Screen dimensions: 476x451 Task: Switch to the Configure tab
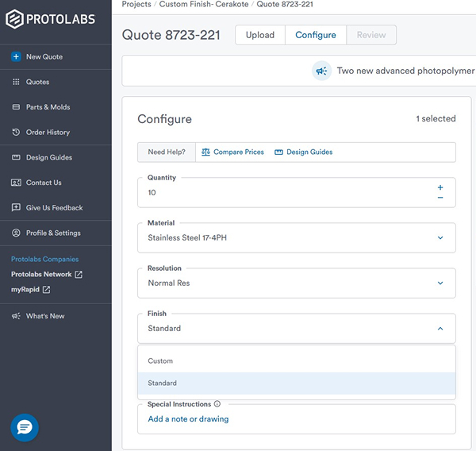click(x=316, y=35)
